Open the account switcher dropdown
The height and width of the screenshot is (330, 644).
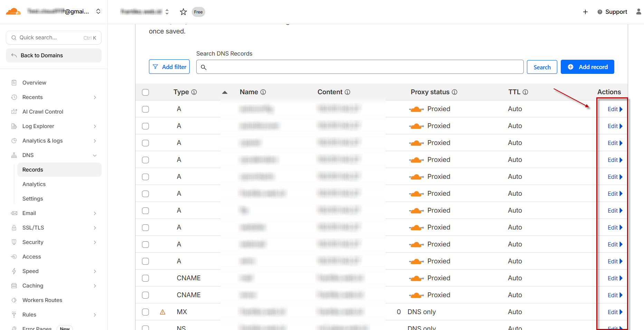98,11
